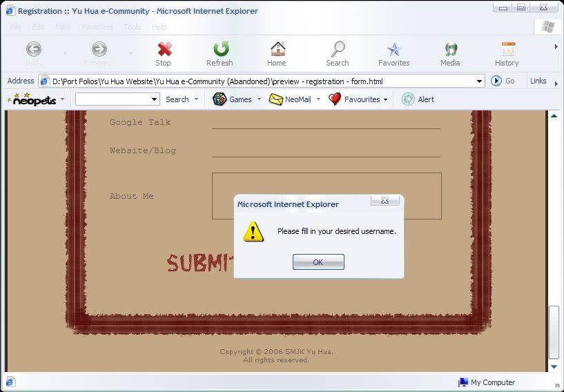
Task: Click the Neopets logo on toolbar
Action: pyautogui.click(x=32, y=99)
